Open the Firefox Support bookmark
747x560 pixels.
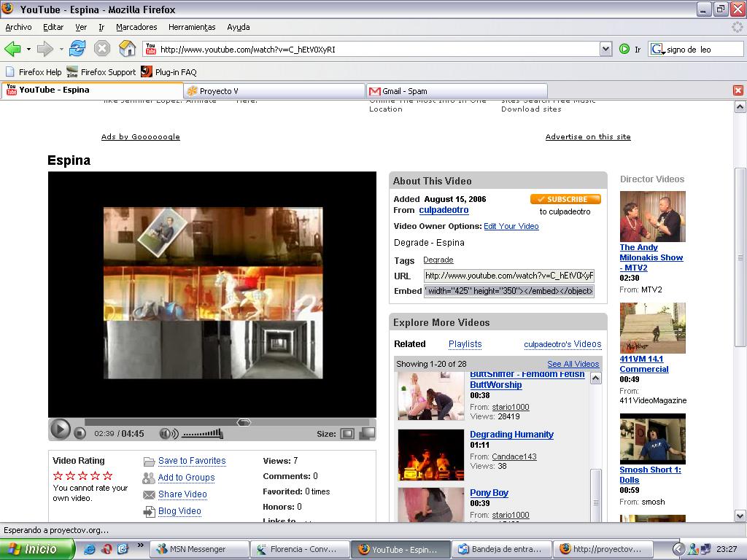pos(101,72)
